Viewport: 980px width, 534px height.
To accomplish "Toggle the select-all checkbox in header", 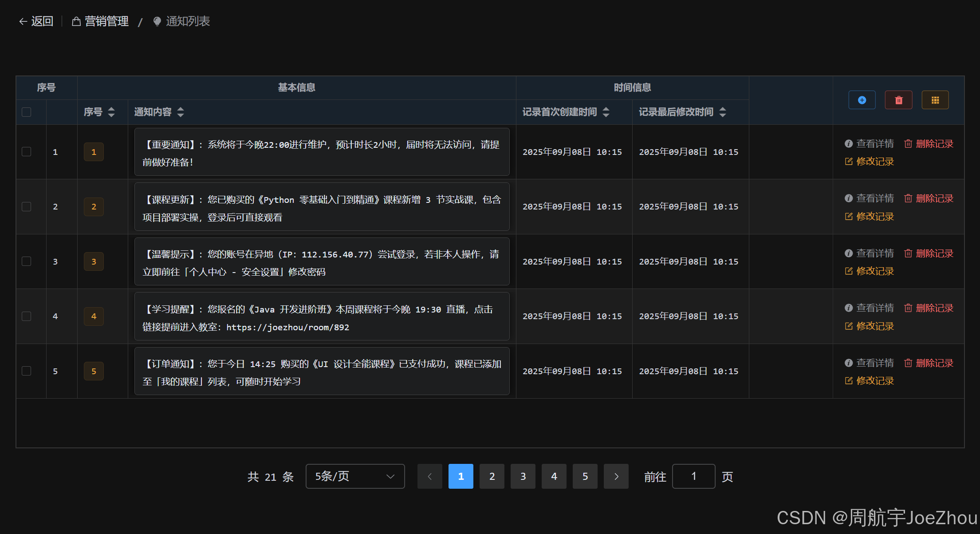I will [27, 112].
